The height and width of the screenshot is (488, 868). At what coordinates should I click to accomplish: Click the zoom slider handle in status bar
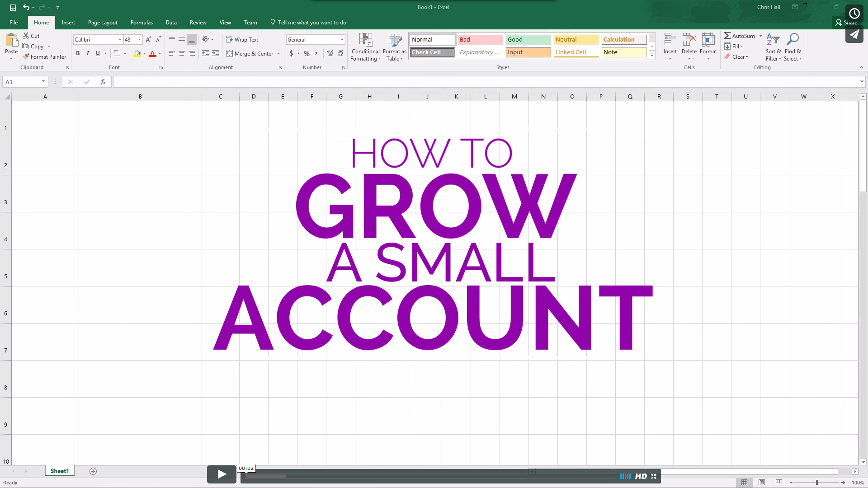pos(816,483)
